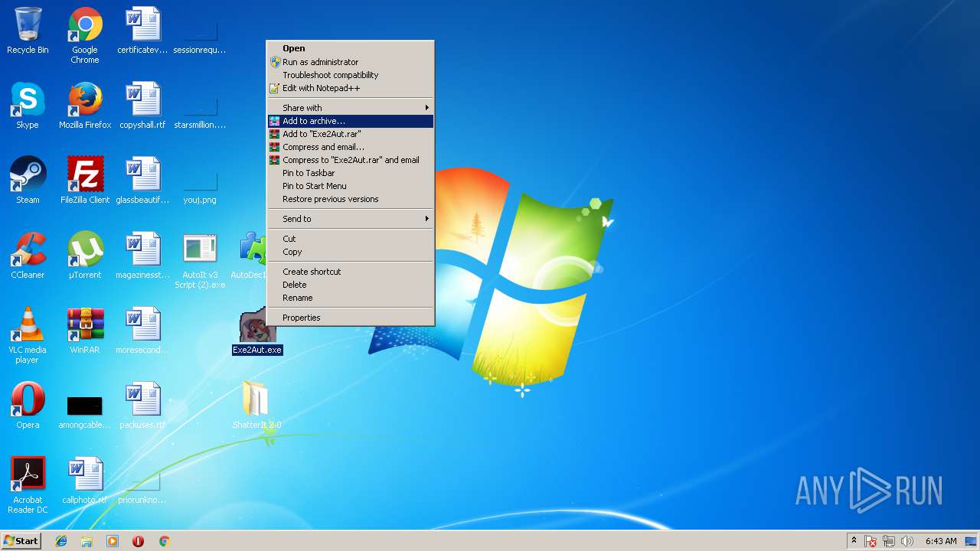The image size is (980, 551).
Task: Launch Windows Media Player from taskbar
Action: (x=113, y=541)
